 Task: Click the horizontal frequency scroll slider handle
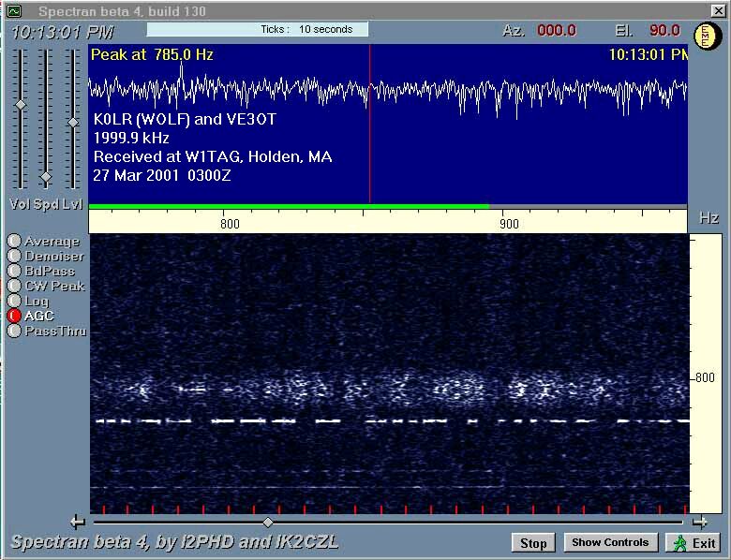[268, 522]
